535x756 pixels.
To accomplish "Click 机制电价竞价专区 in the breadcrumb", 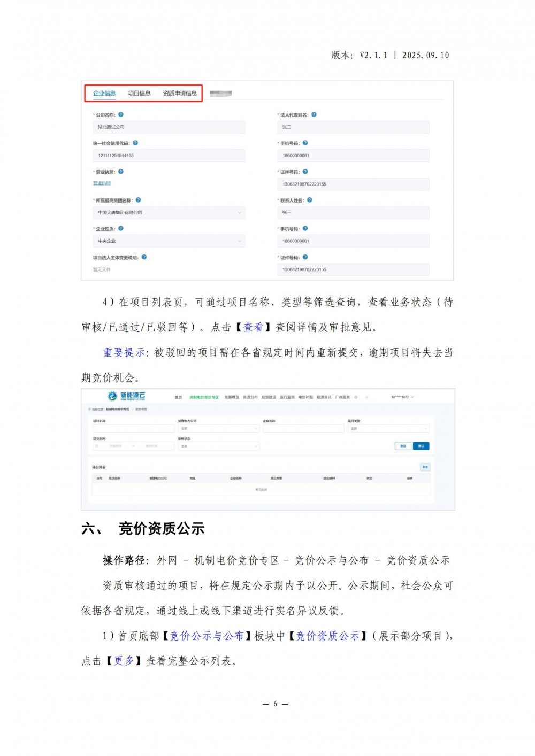I will (x=117, y=409).
